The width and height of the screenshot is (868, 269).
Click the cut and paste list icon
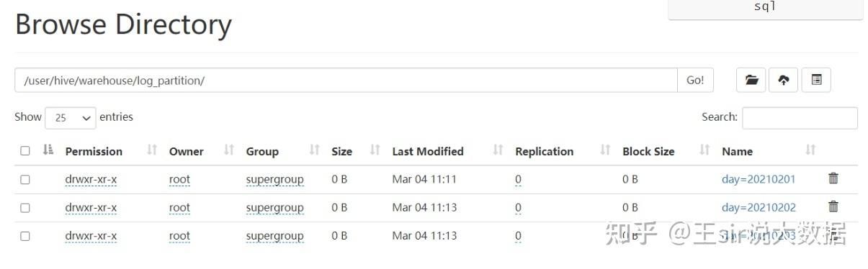click(816, 81)
